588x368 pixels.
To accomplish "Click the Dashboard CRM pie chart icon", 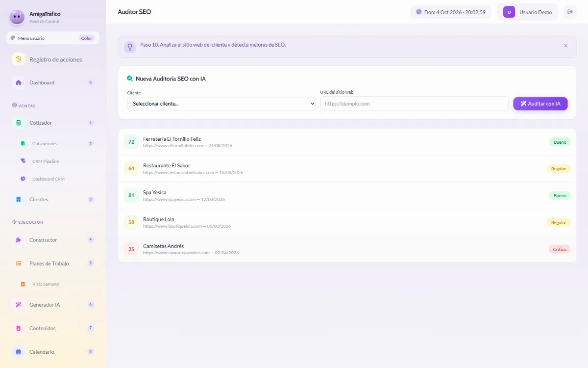I will 23,179.
